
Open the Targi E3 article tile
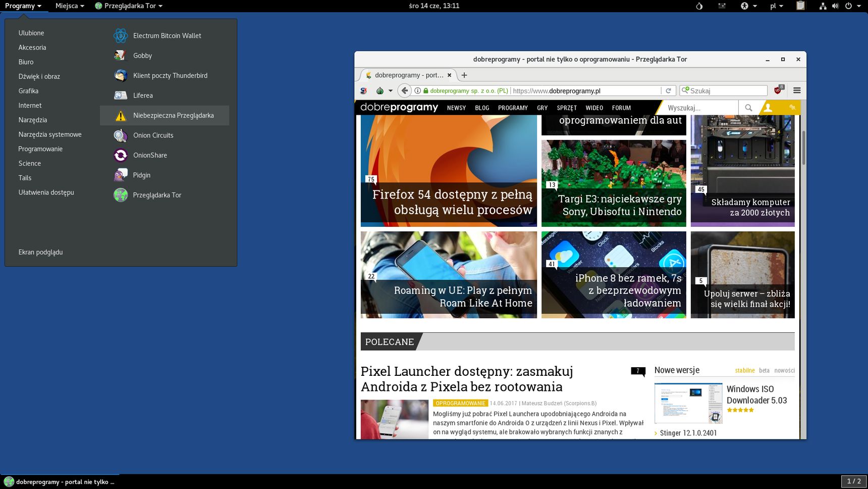[x=614, y=183]
